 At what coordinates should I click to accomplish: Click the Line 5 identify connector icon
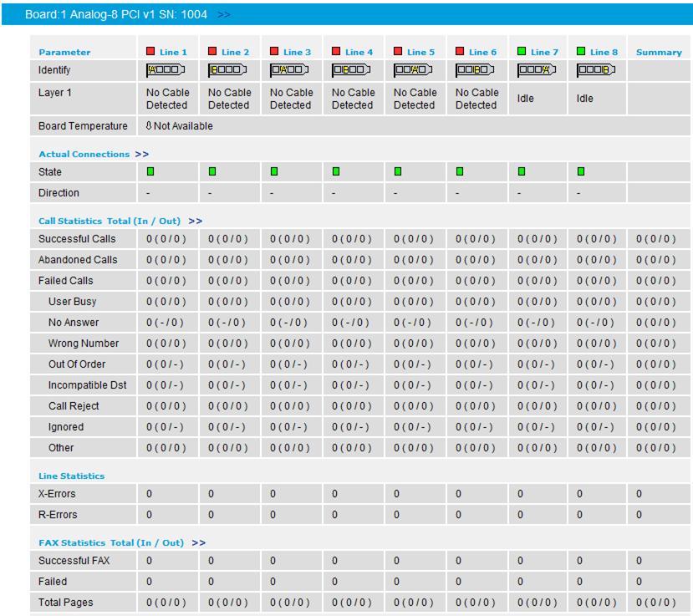pyautogui.click(x=413, y=70)
